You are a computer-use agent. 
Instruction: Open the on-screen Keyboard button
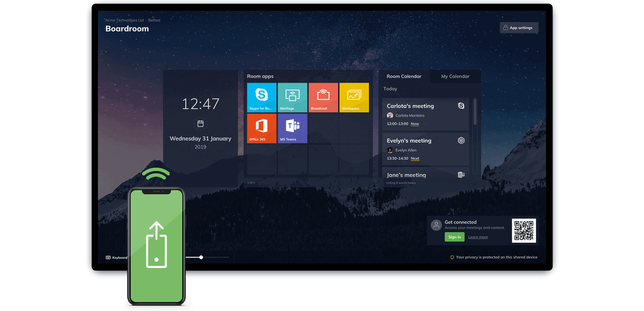click(x=117, y=258)
